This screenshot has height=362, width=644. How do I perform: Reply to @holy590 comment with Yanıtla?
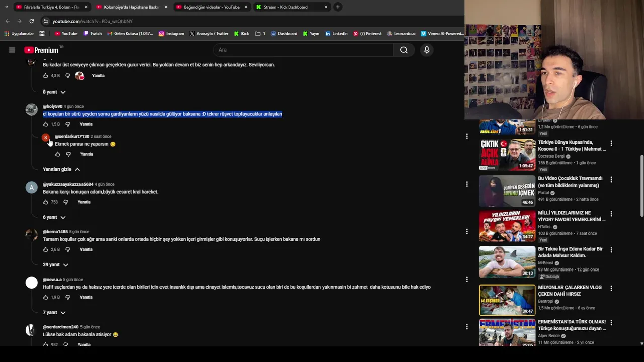click(x=86, y=124)
